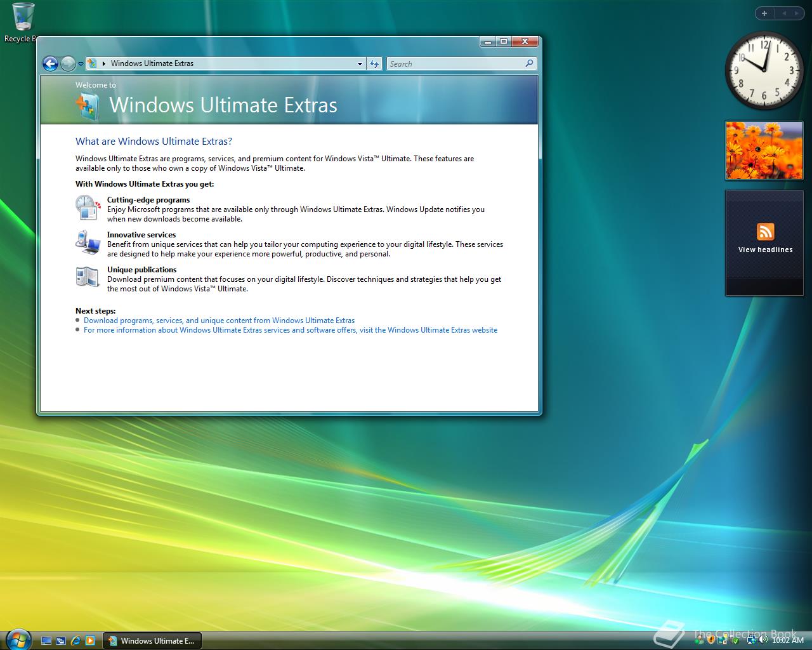Click Switch between windows Quick Launch icon
This screenshot has width=812, height=650.
pos(61,641)
